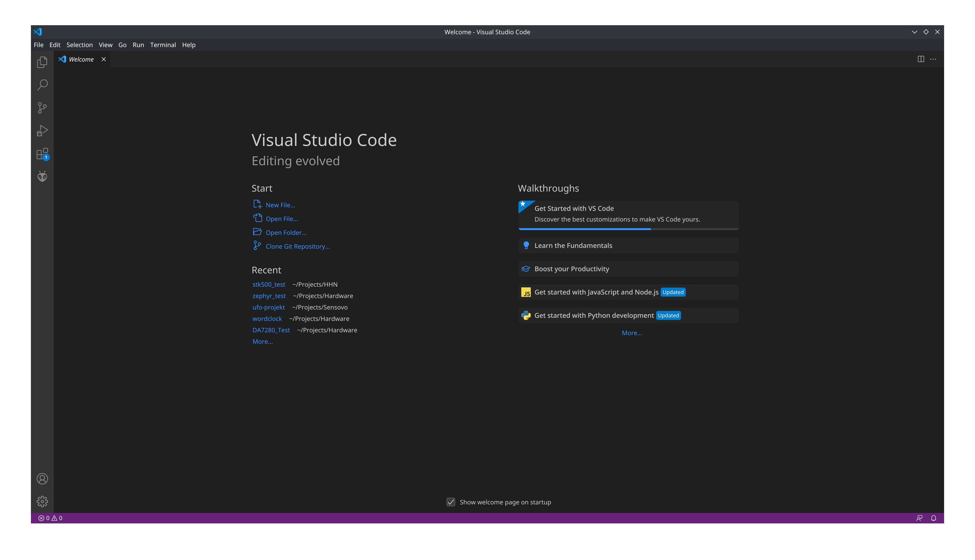
Task: Click the Python logo icon in walkthroughs
Action: click(x=526, y=315)
